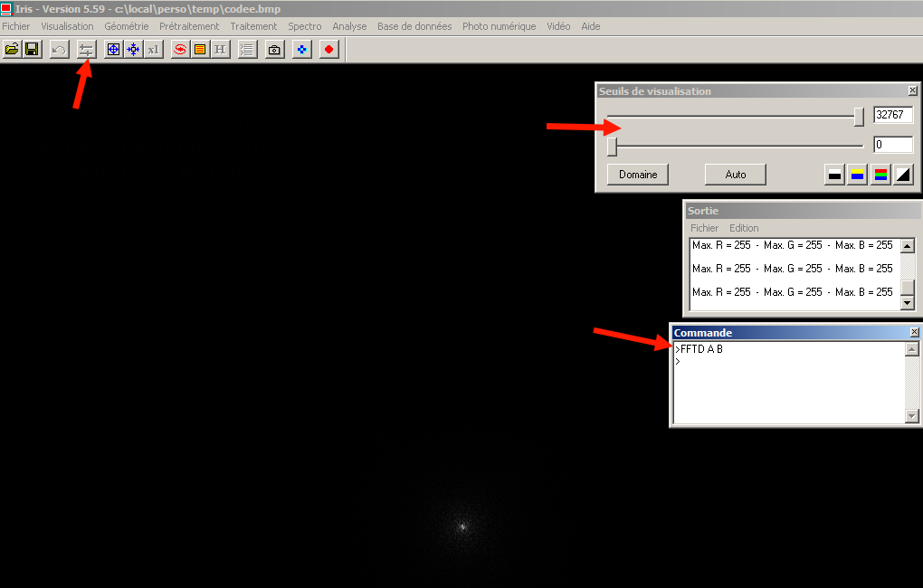Click the x1 zoom reset icon

tap(153, 50)
